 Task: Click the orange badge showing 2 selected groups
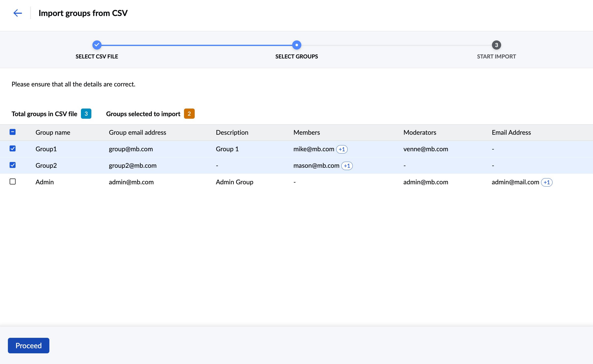point(189,113)
